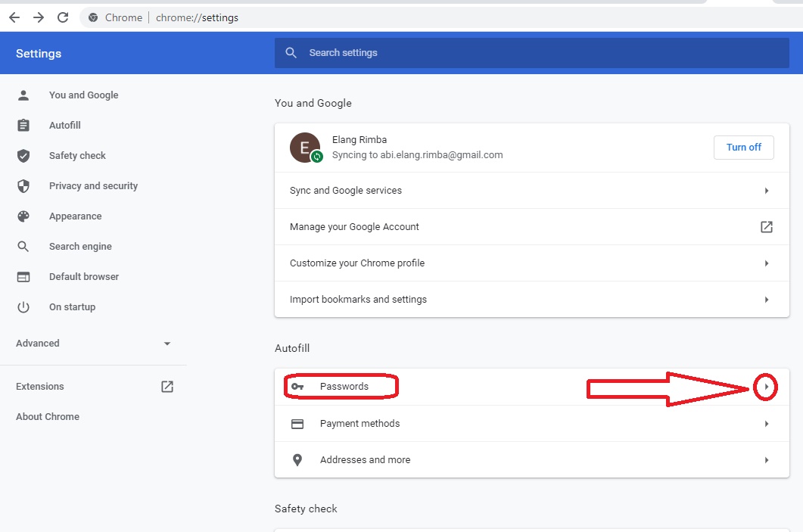The height and width of the screenshot is (532, 803).
Task: Click the Chrome logo in the address bar
Action: (x=92, y=17)
